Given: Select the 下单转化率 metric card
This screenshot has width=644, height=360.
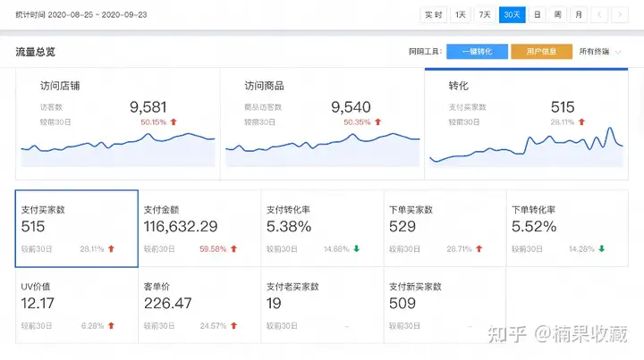Looking at the screenshot, I should click(x=568, y=229).
